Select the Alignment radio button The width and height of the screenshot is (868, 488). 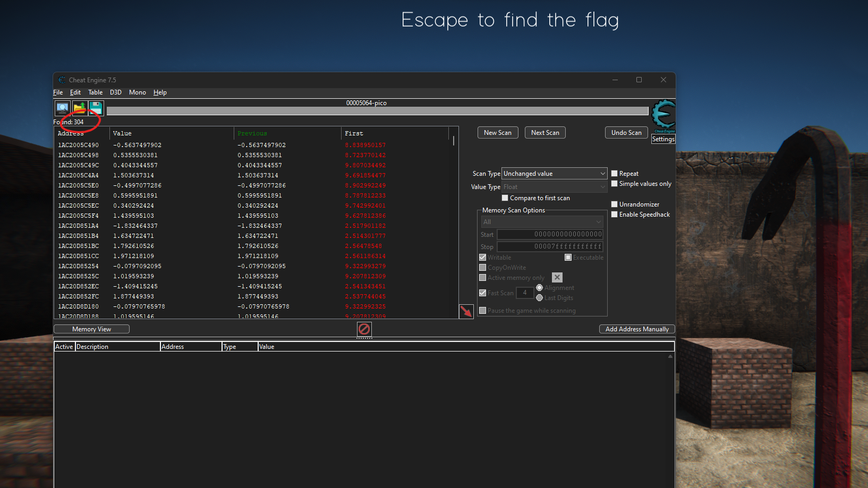[x=539, y=288]
